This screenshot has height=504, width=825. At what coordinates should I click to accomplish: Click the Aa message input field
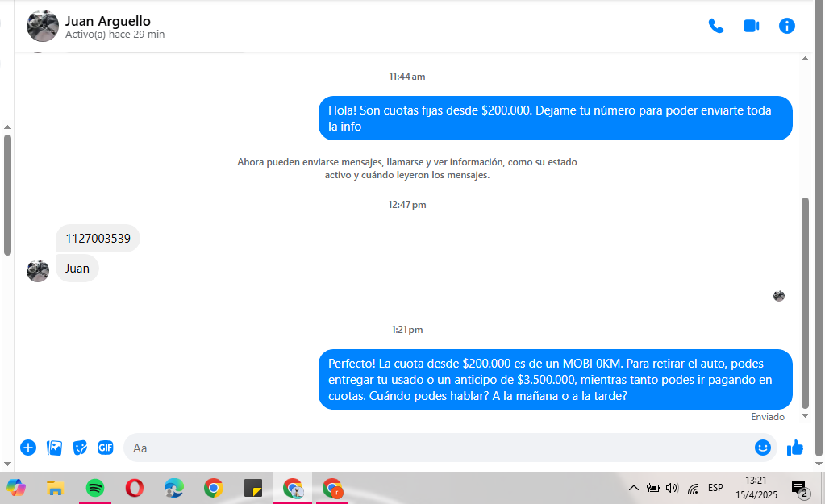[x=437, y=448]
